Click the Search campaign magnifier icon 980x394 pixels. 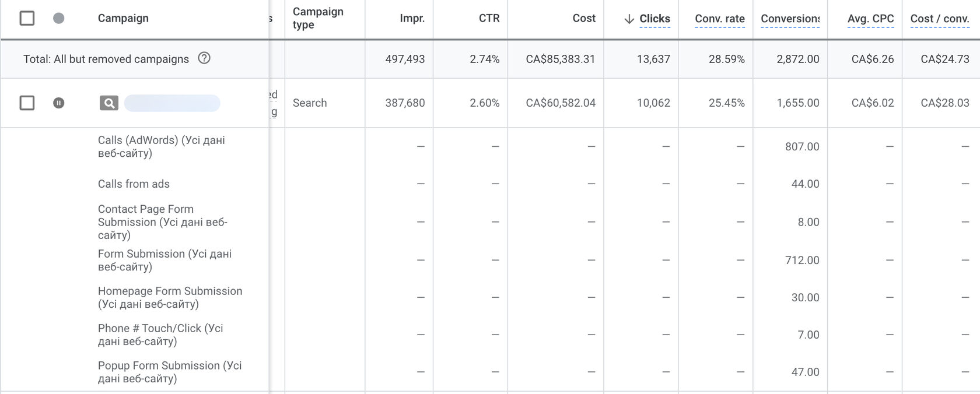click(108, 103)
